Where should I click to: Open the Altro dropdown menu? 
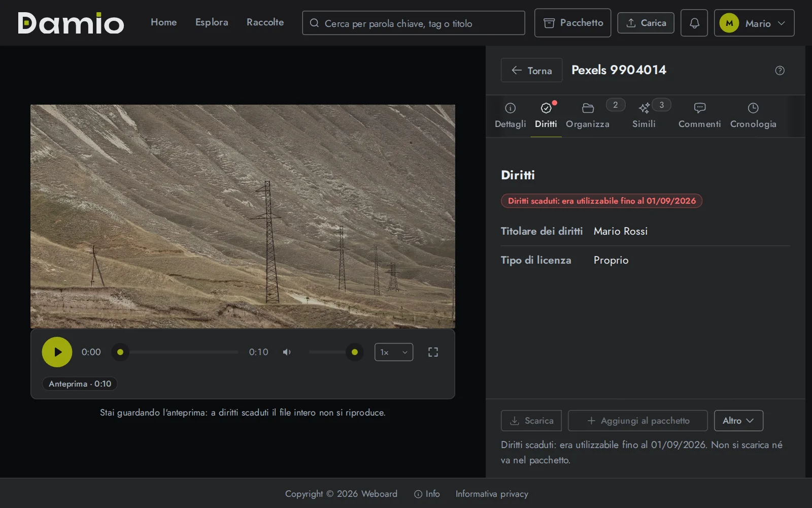(x=738, y=421)
